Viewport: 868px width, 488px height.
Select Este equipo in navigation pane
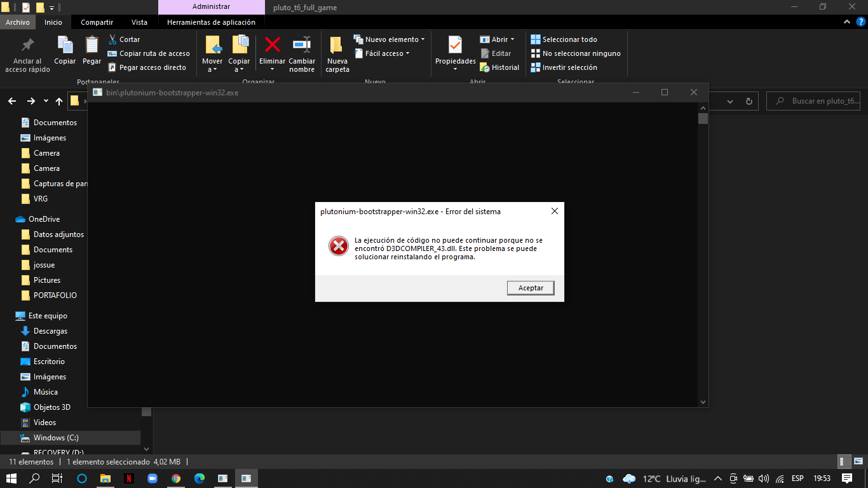tap(41, 316)
